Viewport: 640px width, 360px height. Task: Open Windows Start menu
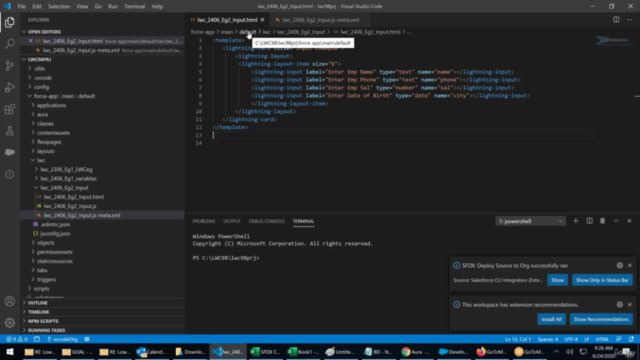click(x=9, y=351)
